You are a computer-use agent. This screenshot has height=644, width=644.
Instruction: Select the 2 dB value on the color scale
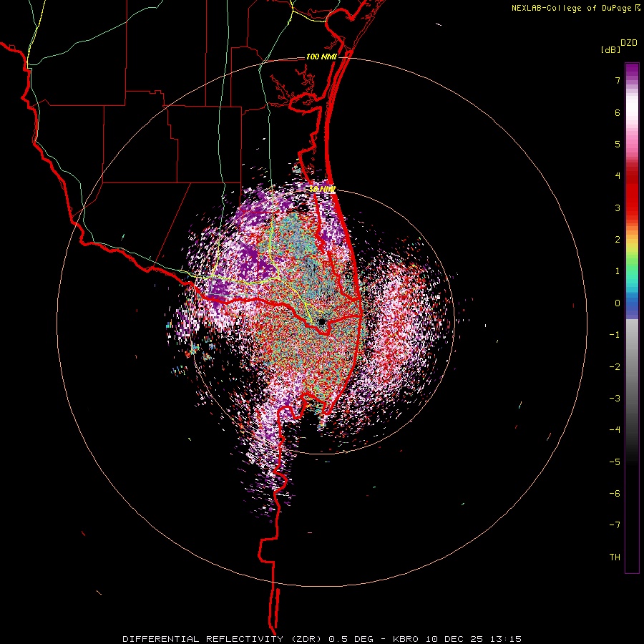[x=618, y=240]
